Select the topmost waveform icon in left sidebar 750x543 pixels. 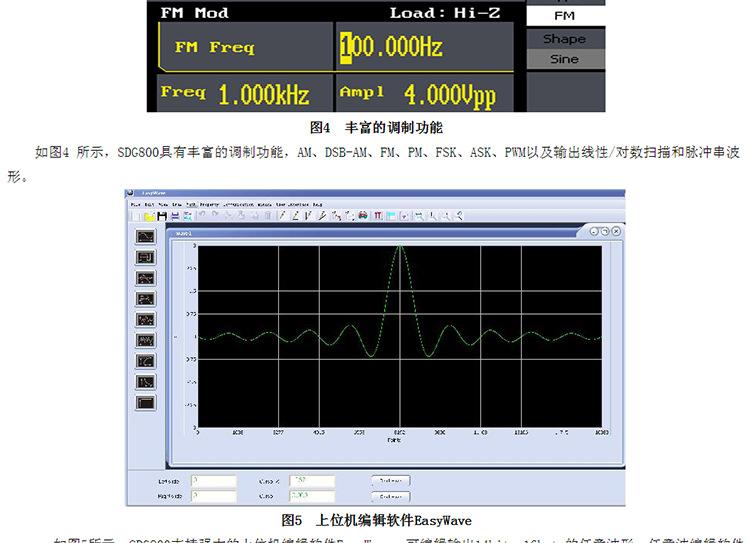click(x=146, y=237)
